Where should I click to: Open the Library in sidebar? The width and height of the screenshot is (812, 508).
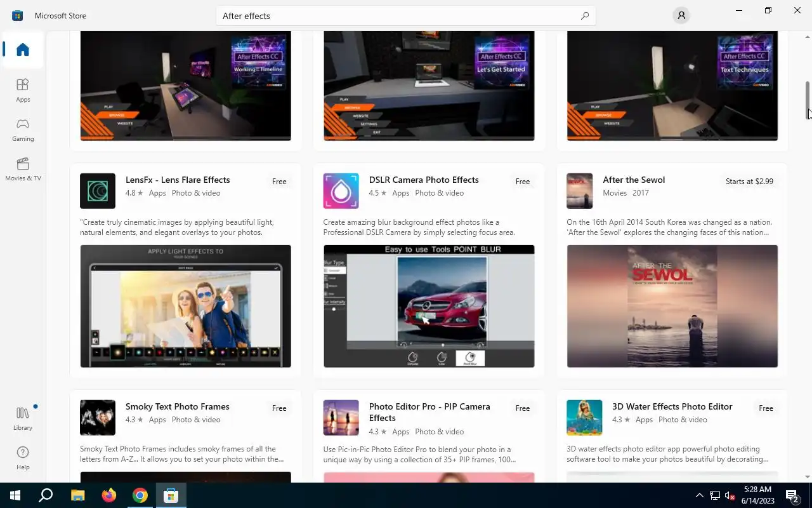(23, 418)
